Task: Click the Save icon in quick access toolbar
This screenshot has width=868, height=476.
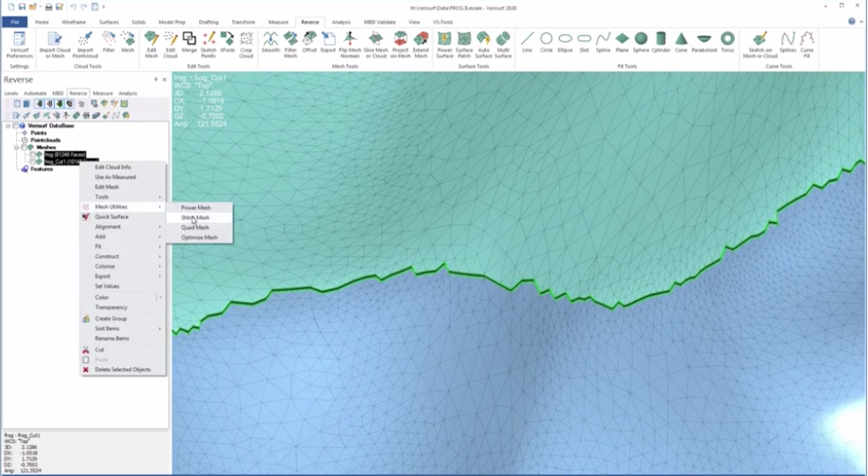Action: (x=22, y=7)
